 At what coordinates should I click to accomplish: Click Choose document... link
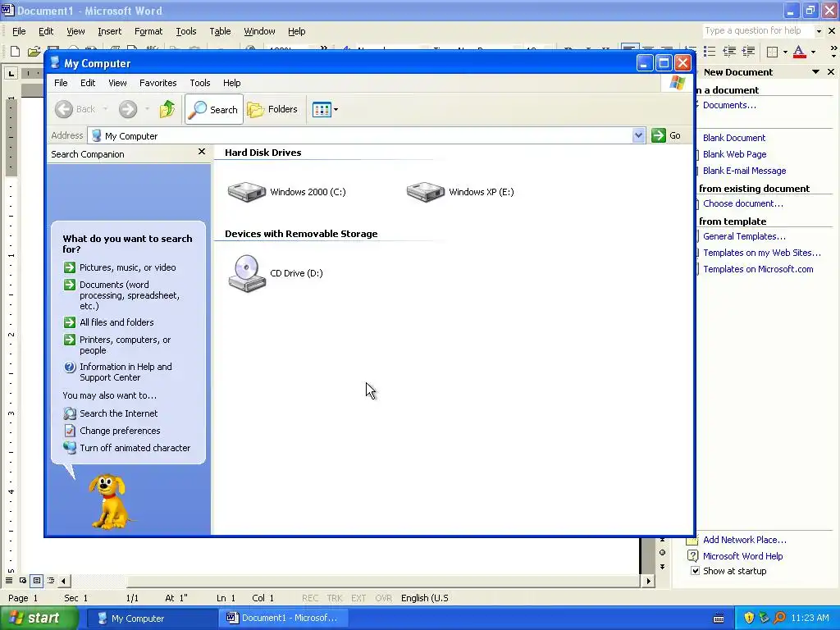pos(742,203)
